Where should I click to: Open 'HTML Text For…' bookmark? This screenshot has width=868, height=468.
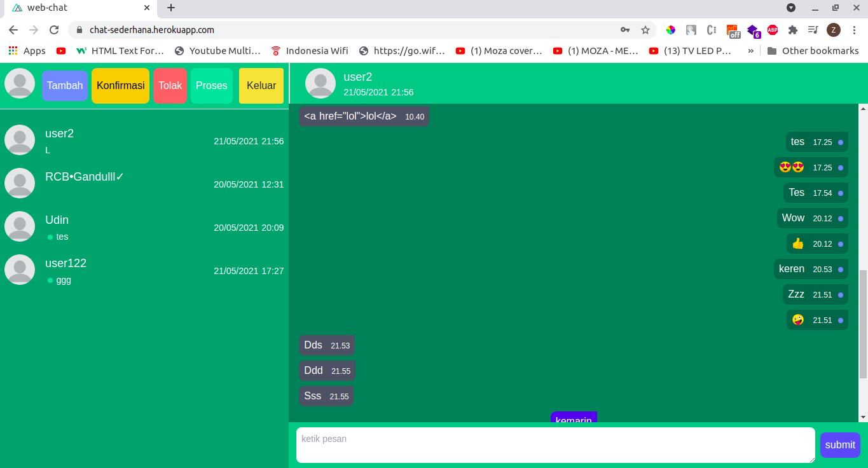[x=120, y=51]
